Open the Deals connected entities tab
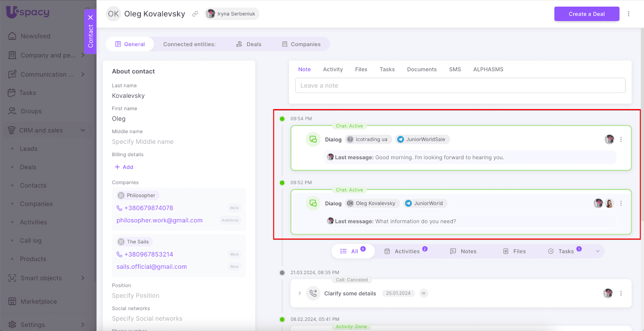The image size is (644, 331). click(x=249, y=44)
